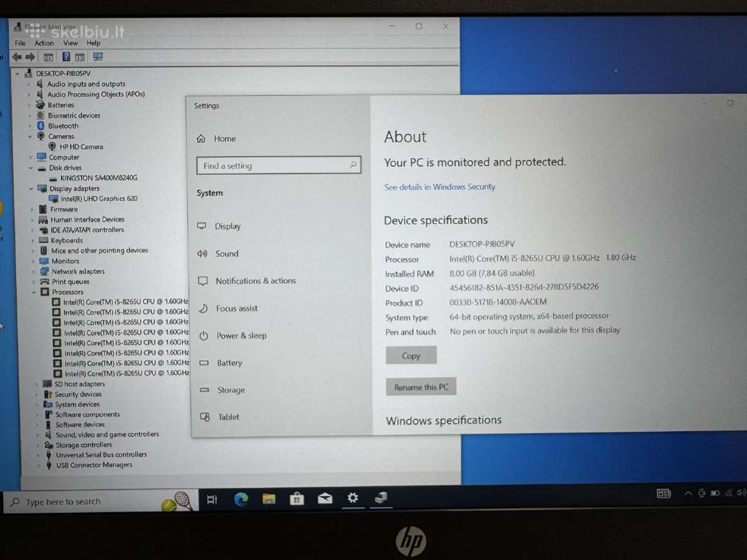Select the Print queues icon
747x560 pixels.
pos(45,282)
